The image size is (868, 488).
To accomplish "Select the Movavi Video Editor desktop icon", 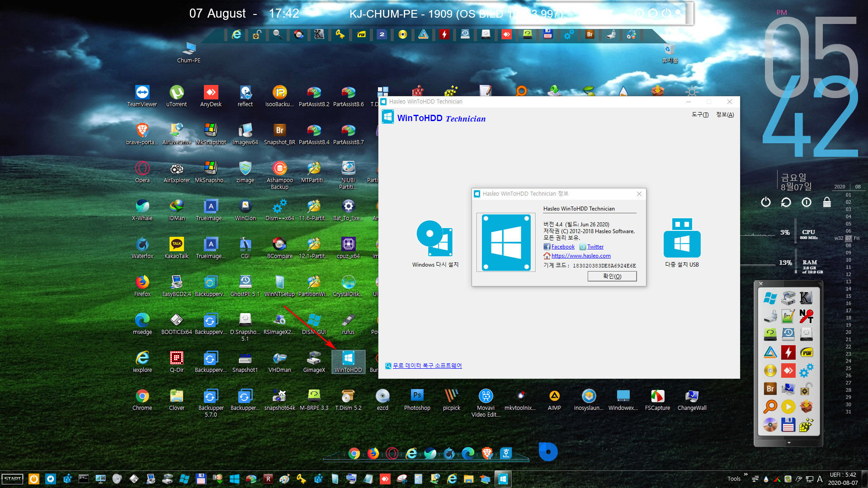I will 486,403.
